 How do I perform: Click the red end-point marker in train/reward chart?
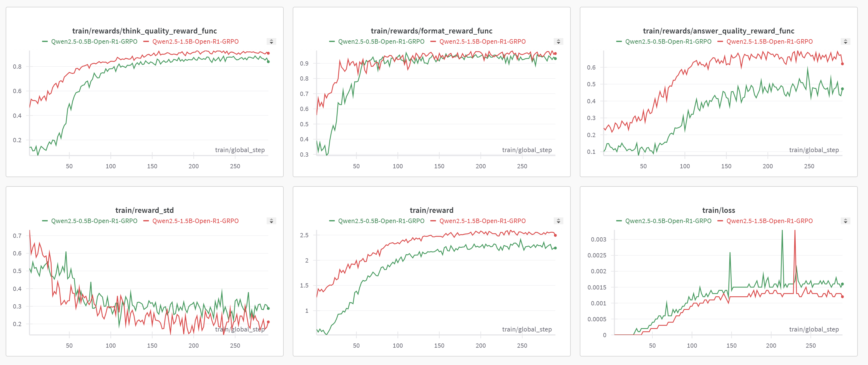(x=555, y=235)
